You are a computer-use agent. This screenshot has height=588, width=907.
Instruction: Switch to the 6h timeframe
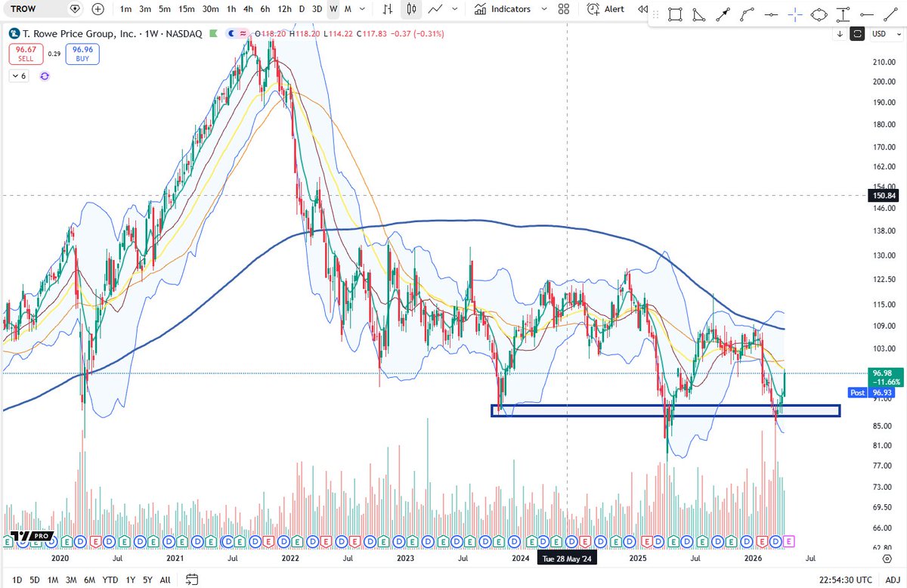click(265, 9)
